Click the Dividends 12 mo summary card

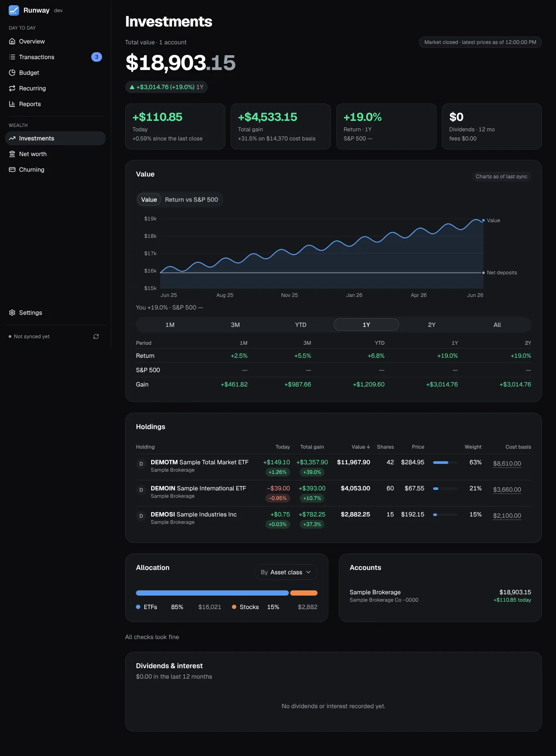(x=492, y=127)
